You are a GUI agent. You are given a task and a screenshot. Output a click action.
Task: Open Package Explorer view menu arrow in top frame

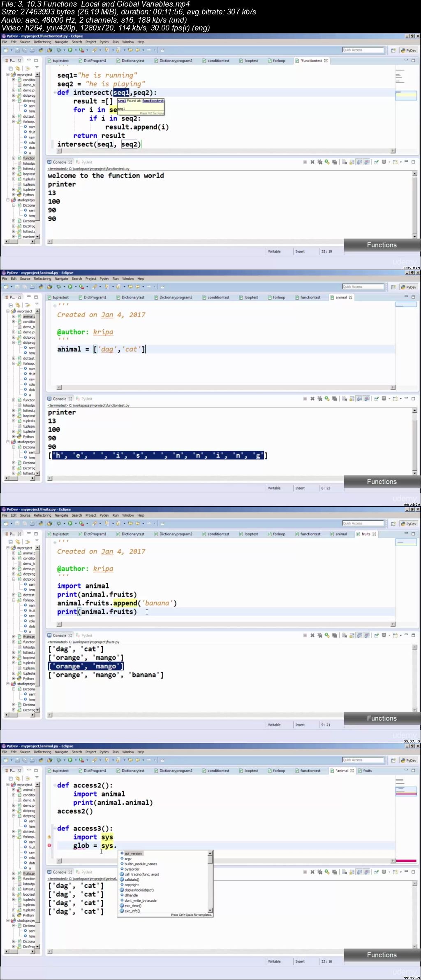[37, 68]
